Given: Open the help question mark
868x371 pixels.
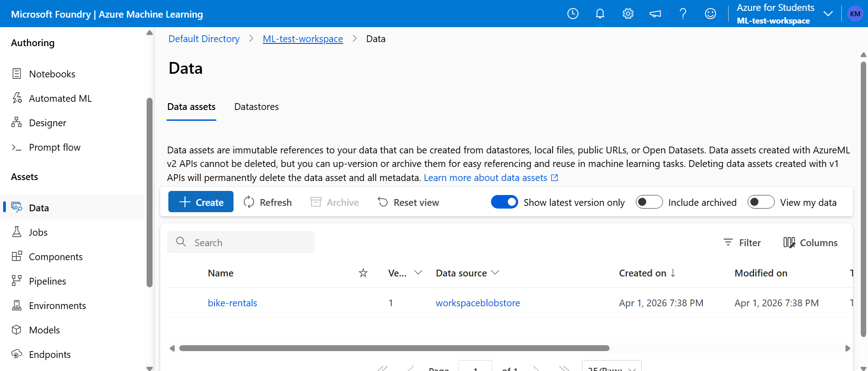Looking at the screenshot, I should 683,14.
